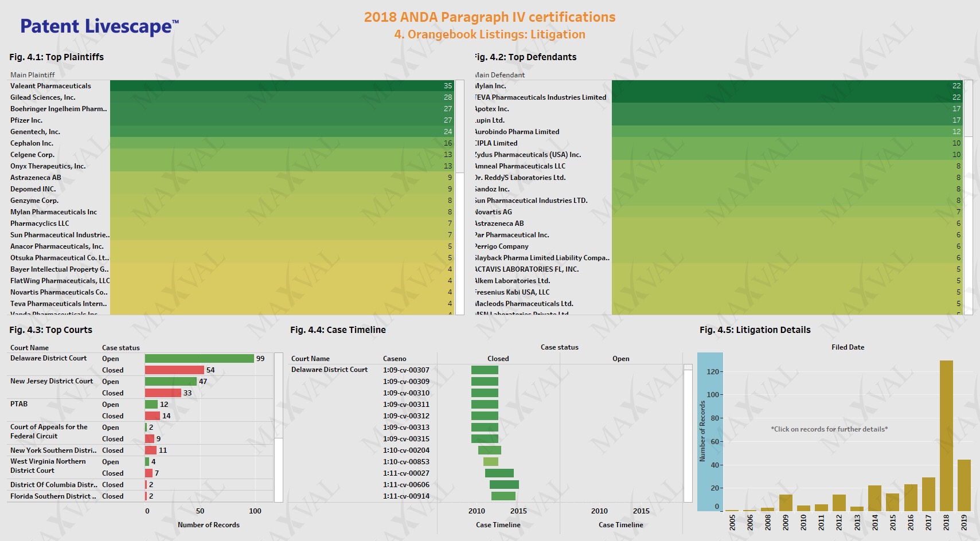Click Anacor Pharmaceuticals, Inc. row
Viewport: 980px width, 541px height.
(232, 246)
